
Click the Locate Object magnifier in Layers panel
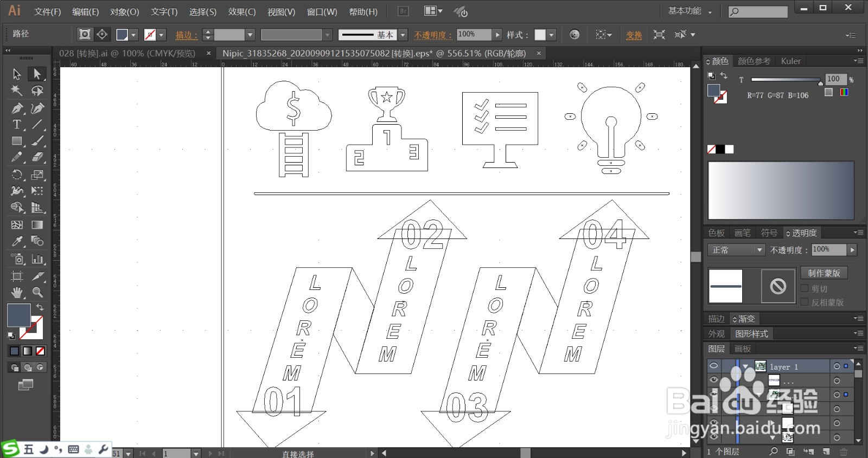774,451
